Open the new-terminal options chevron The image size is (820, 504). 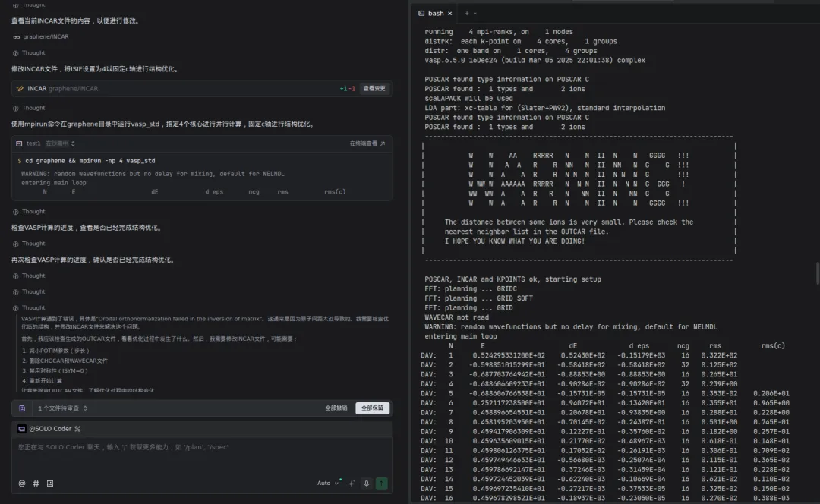tap(475, 14)
